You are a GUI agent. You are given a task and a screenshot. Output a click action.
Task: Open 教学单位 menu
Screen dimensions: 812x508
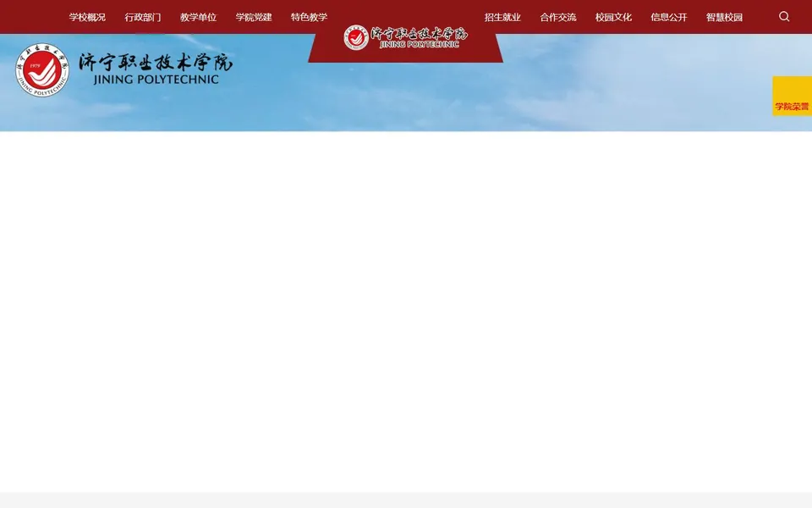(x=198, y=17)
